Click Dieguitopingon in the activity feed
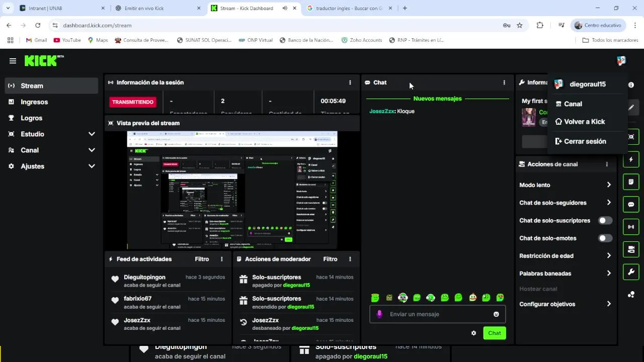The width and height of the screenshot is (644, 362). pos(144,277)
